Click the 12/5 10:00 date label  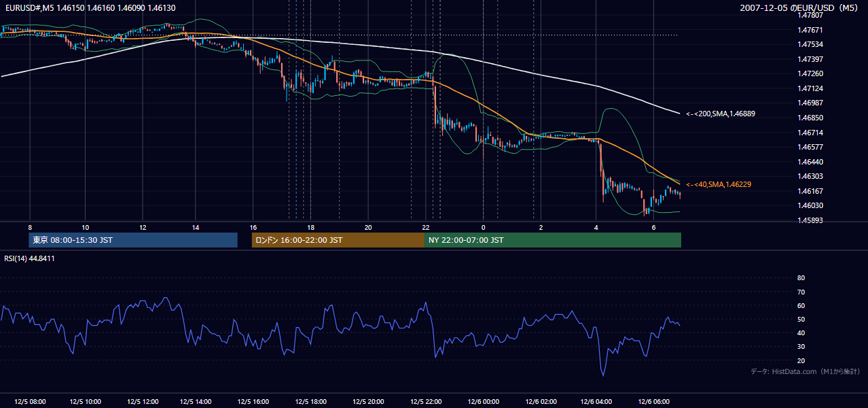coord(86,402)
